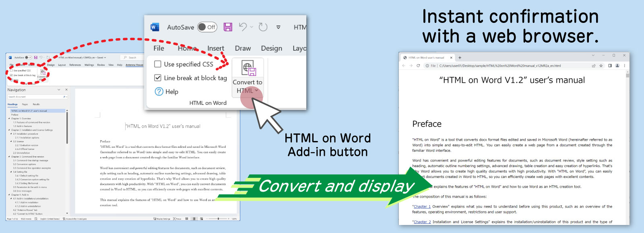644x233 pixels.
Task: Click Save icon in enlarged ribbon callout
Action: click(228, 27)
